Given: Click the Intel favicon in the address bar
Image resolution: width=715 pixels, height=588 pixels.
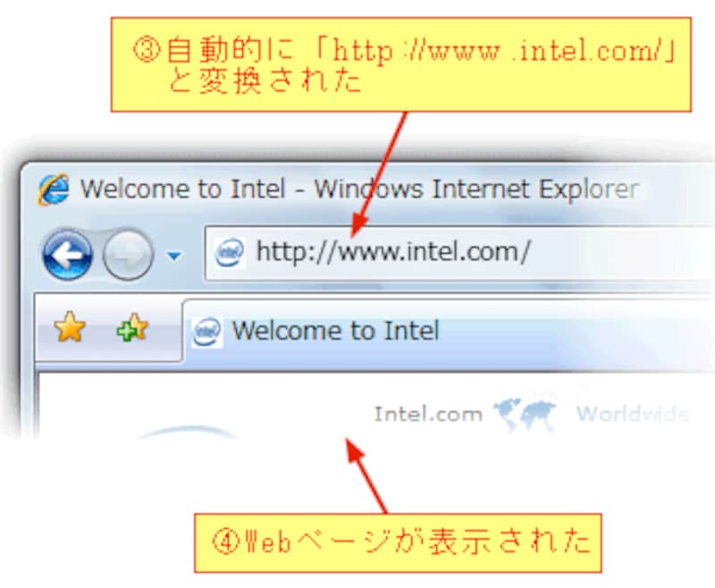Looking at the screenshot, I should [230, 252].
